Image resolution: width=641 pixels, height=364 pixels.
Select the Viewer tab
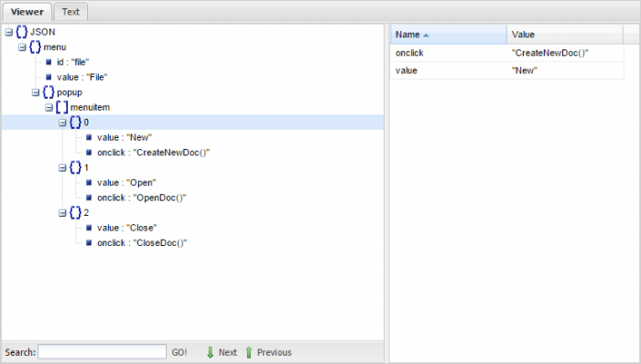(x=27, y=12)
